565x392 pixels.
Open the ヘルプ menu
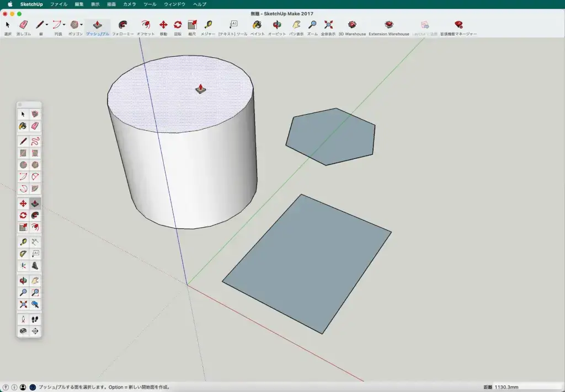[200, 4]
